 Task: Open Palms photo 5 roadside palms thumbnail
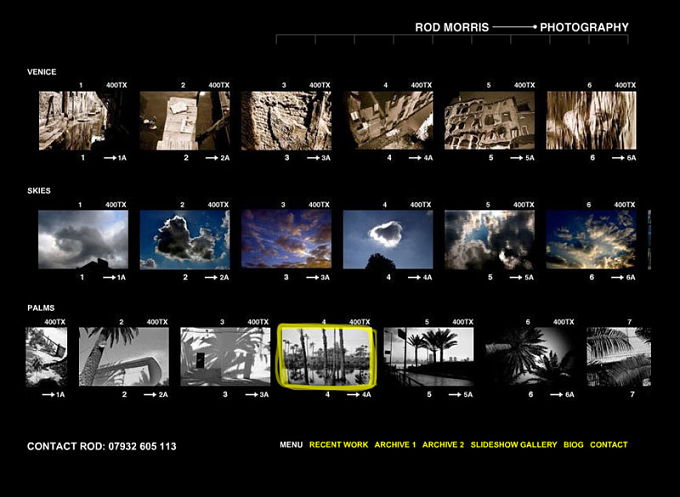pos(429,356)
